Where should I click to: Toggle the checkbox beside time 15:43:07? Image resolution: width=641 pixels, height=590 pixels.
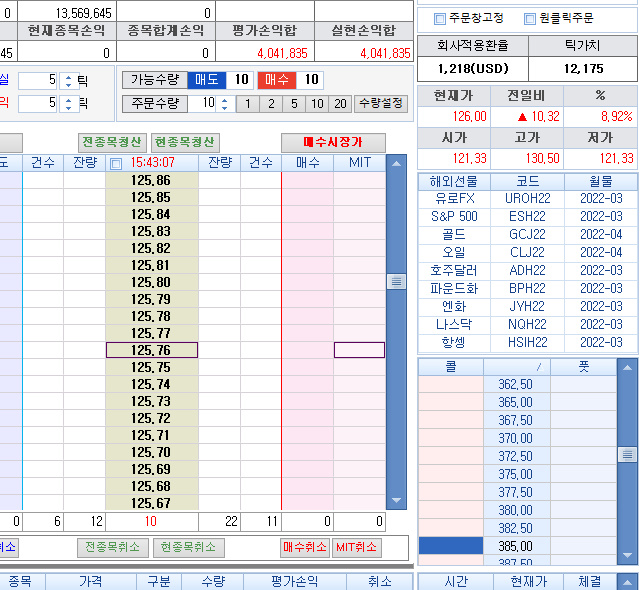click(116, 164)
